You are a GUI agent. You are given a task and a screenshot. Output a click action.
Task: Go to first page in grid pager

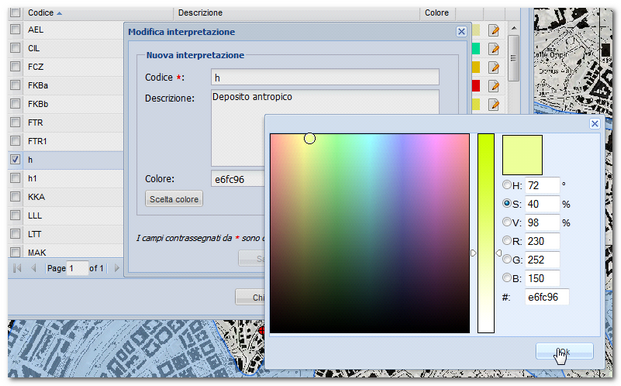pos(17,268)
